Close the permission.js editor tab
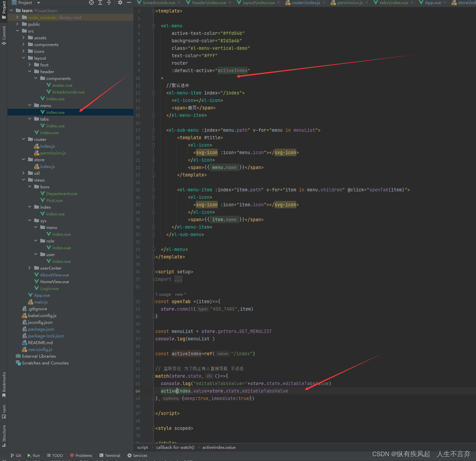The width and height of the screenshot is (476, 461). tap(367, 2)
